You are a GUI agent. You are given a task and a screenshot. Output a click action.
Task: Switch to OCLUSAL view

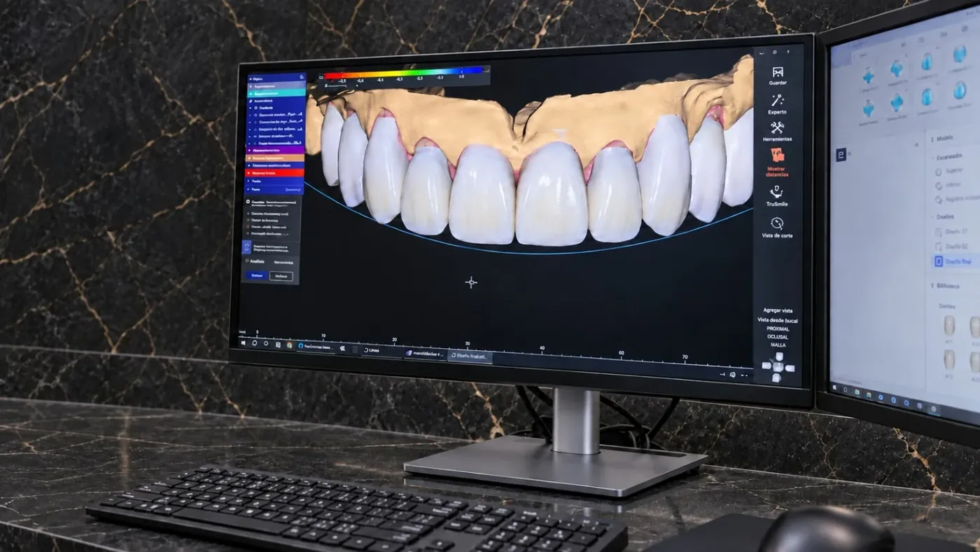778,337
